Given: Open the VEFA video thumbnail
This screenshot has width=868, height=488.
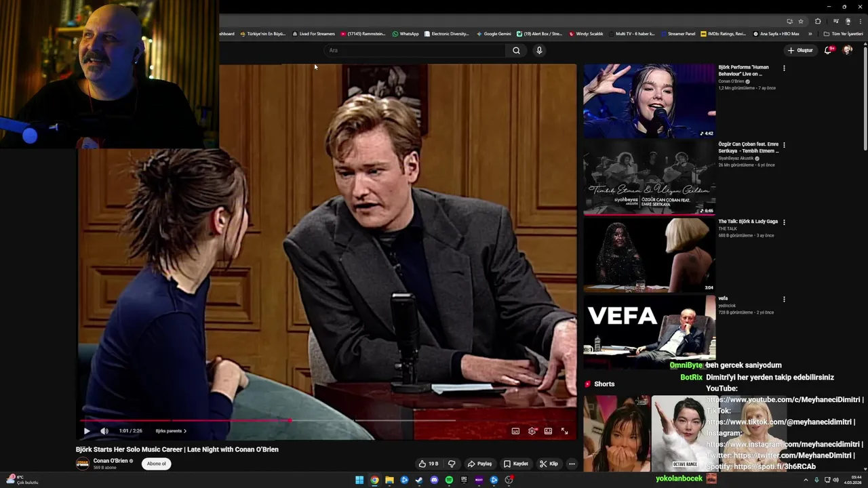Looking at the screenshot, I should (649, 331).
